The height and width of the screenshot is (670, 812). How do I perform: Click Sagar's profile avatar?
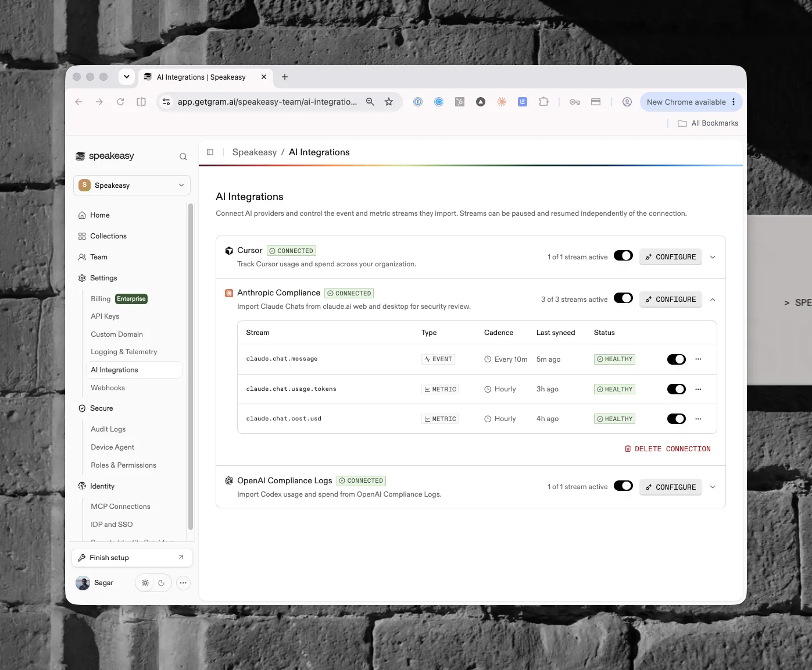[83, 583]
